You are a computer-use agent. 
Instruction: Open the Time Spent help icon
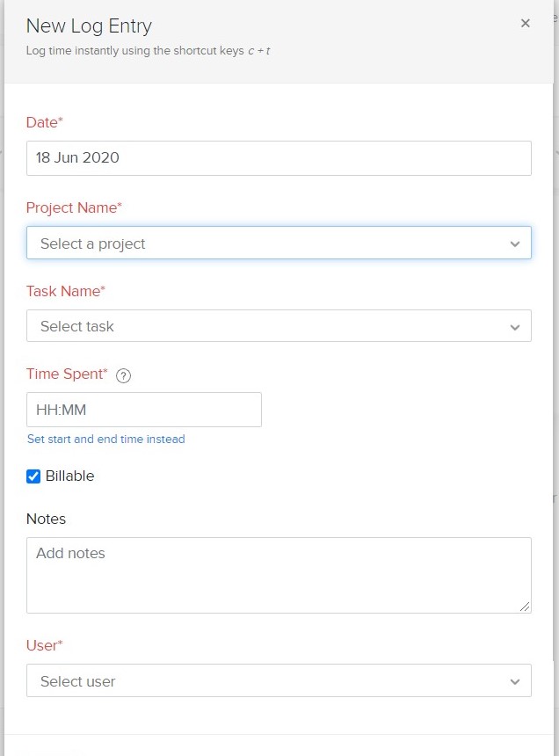(123, 375)
